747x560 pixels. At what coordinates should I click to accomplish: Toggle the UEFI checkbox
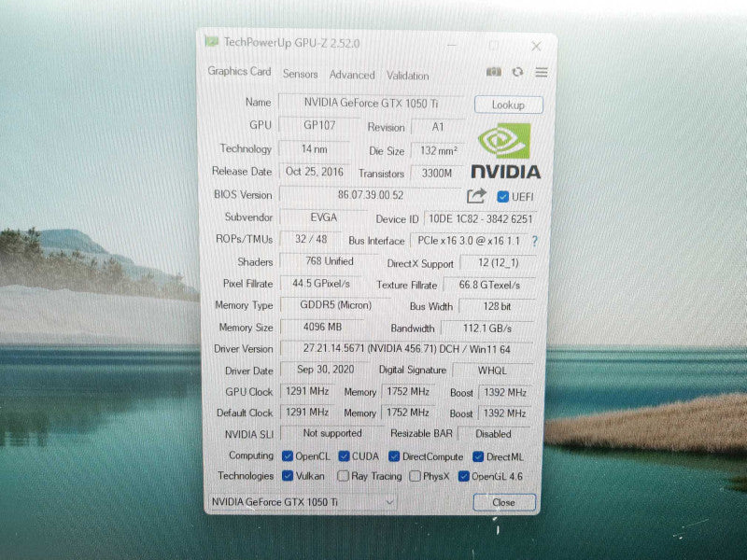[x=502, y=197]
